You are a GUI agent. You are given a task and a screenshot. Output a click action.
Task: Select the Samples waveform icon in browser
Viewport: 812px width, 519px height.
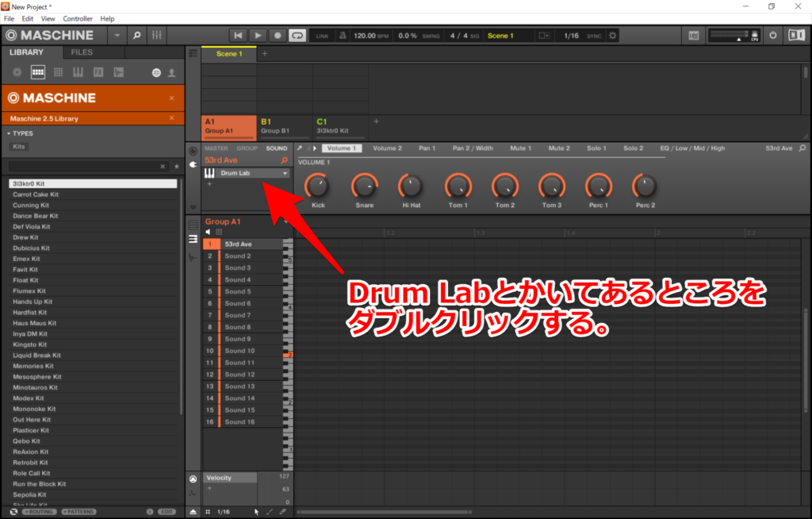pos(118,72)
